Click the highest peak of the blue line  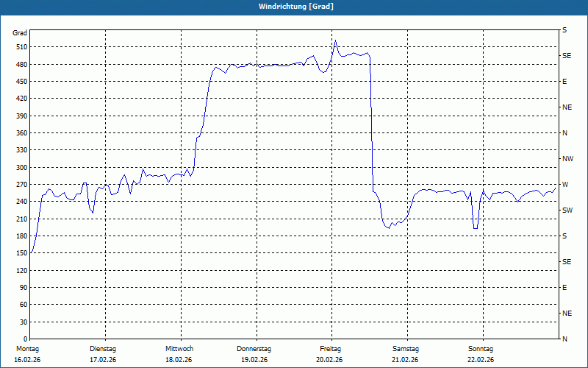(335, 40)
